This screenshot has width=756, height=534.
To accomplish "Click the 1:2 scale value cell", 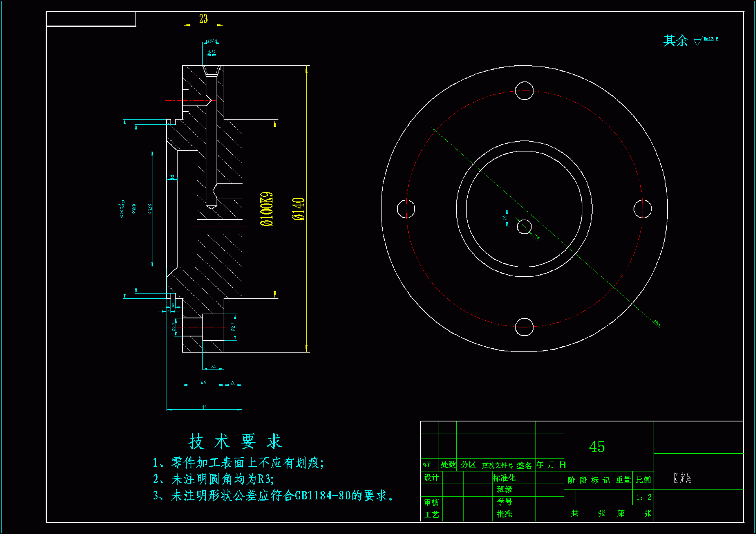I will click(x=643, y=497).
